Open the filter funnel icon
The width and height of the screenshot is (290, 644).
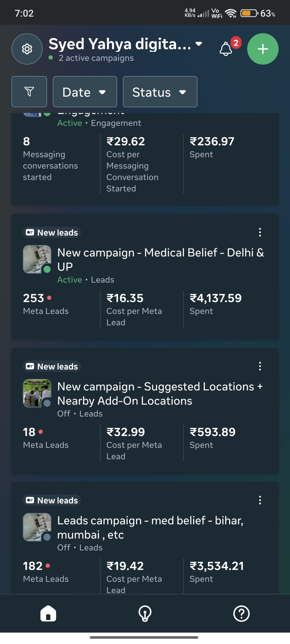(x=29, y=92)
